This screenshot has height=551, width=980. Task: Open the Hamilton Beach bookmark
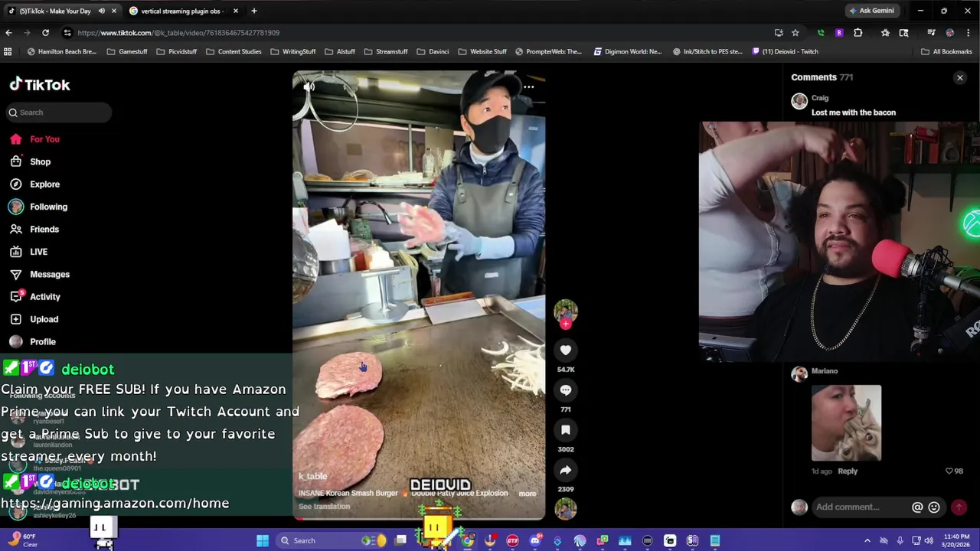click(62, 52)
